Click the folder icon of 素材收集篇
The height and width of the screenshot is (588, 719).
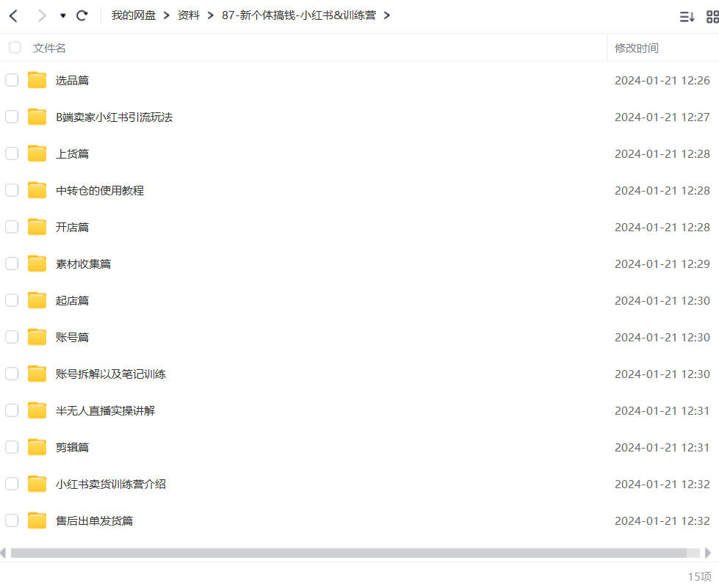pyautogui.click(x=37, y=263)
